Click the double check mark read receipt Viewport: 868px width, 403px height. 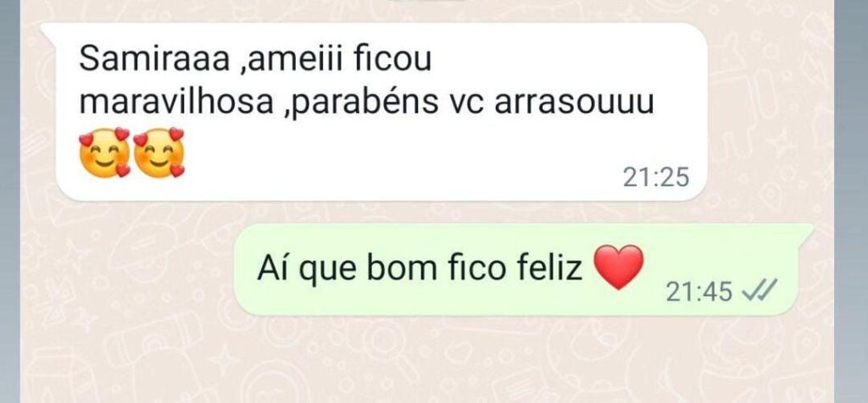pyautogui.click(x=759, y=290)
